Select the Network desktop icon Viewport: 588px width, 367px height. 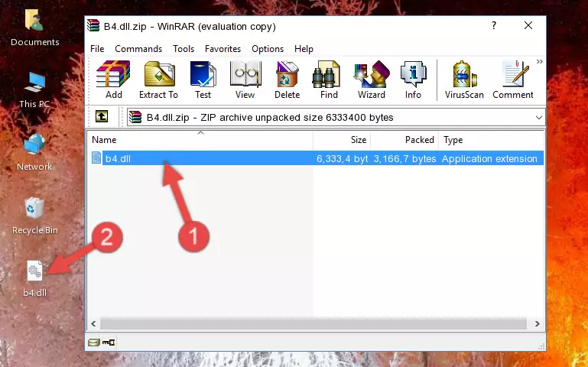(x=34, y=153)
